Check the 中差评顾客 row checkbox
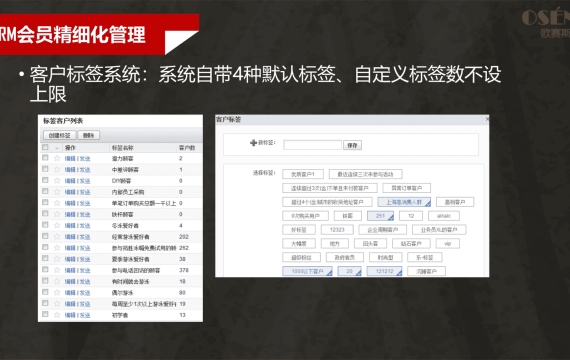 point(45,169)
